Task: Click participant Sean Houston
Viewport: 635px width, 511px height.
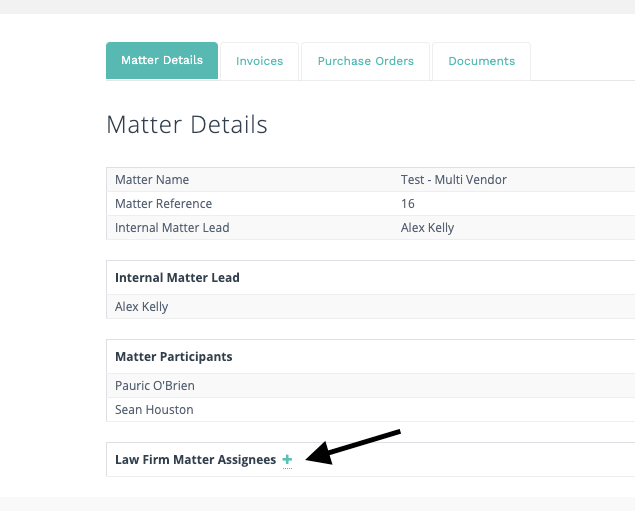Action: click(x=154, y=409)
